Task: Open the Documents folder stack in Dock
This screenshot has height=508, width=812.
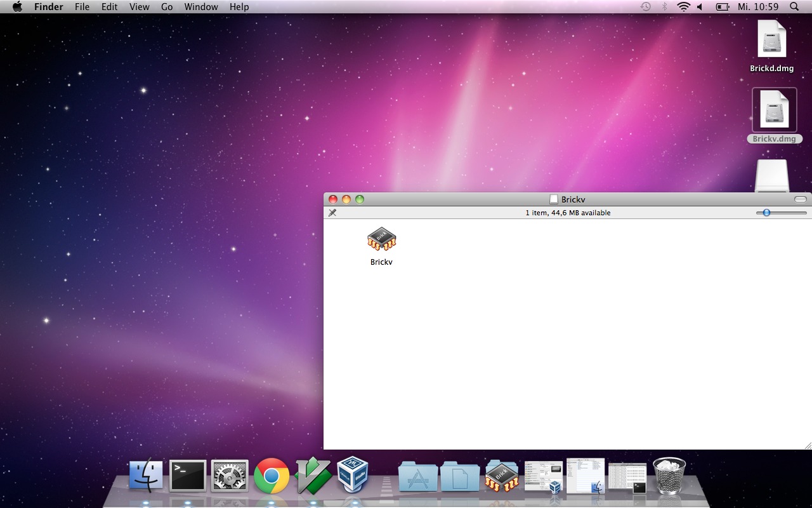Action: (460, 476)
